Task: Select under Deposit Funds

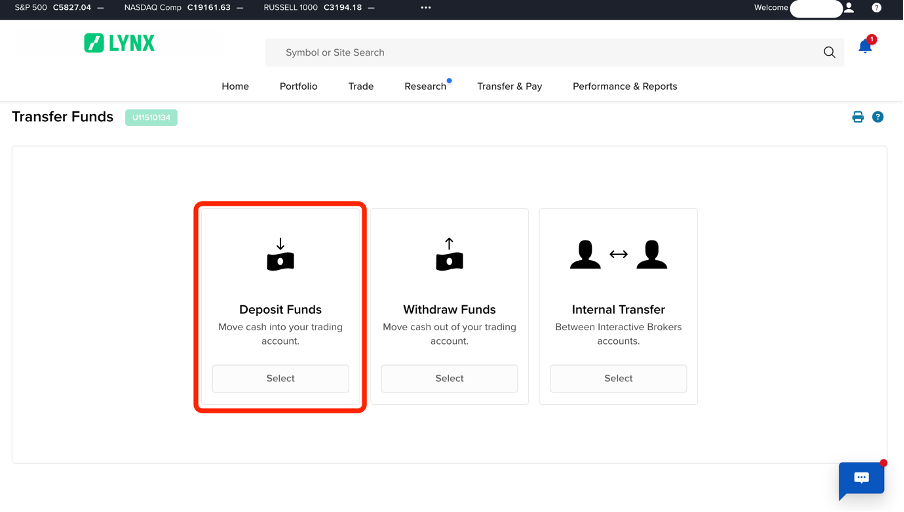Action: (280, 378)
